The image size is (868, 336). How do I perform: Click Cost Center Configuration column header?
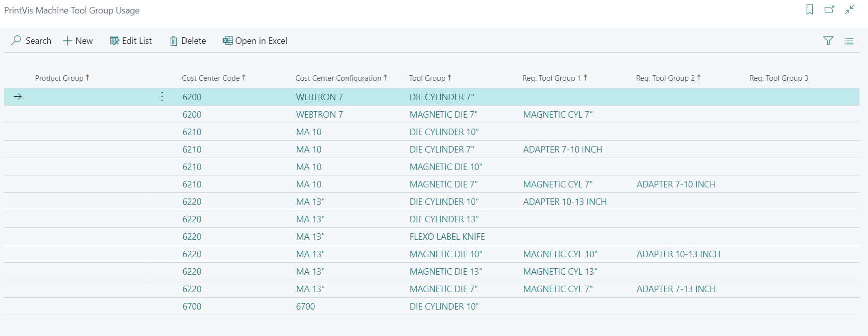(x=338, y=78)
